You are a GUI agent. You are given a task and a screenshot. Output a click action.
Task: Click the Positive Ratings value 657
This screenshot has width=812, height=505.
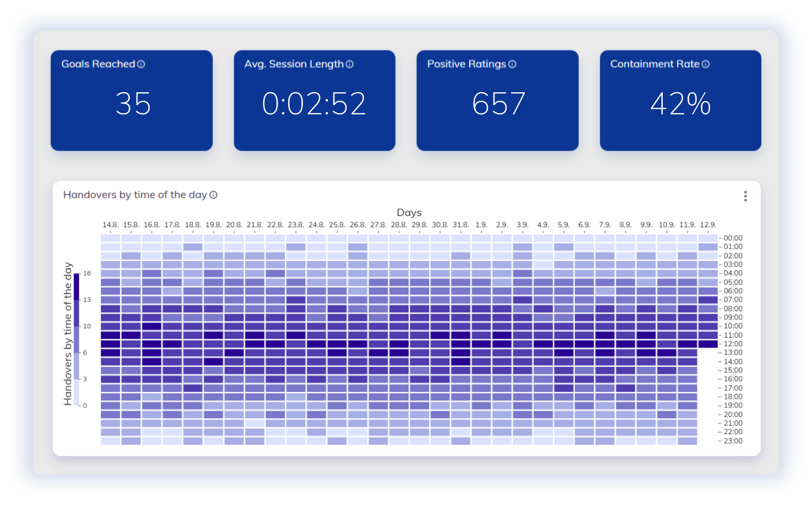[498, 103]
